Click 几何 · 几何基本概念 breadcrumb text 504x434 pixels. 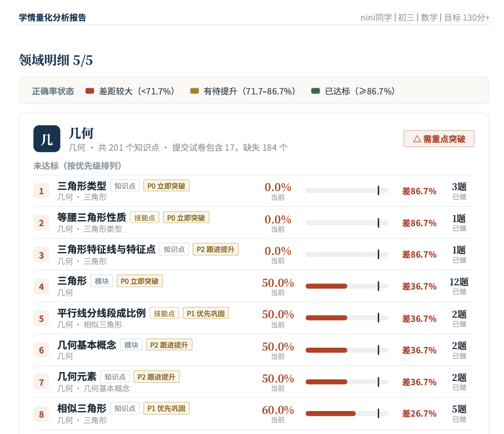[93, 388]
